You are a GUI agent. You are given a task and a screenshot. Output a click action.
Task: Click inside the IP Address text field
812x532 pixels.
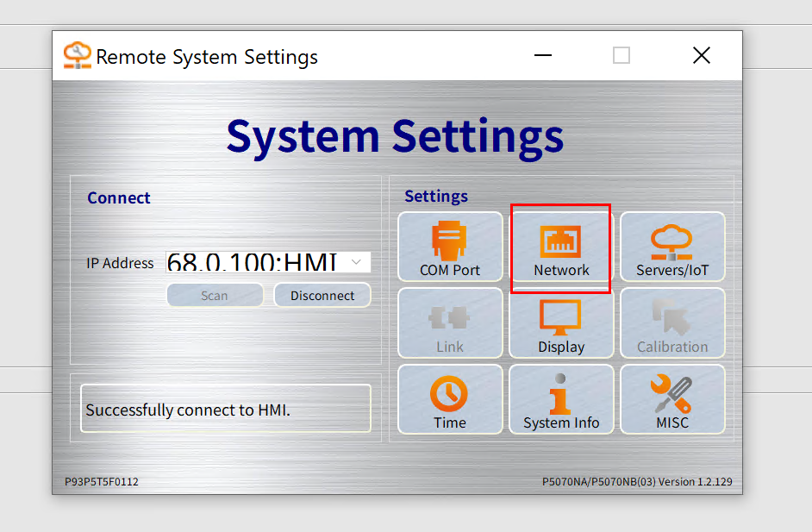coord(254,262)
